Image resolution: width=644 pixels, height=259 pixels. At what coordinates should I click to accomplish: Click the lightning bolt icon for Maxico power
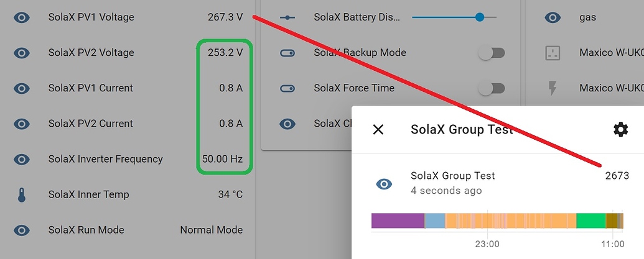(x=553, y=88)
